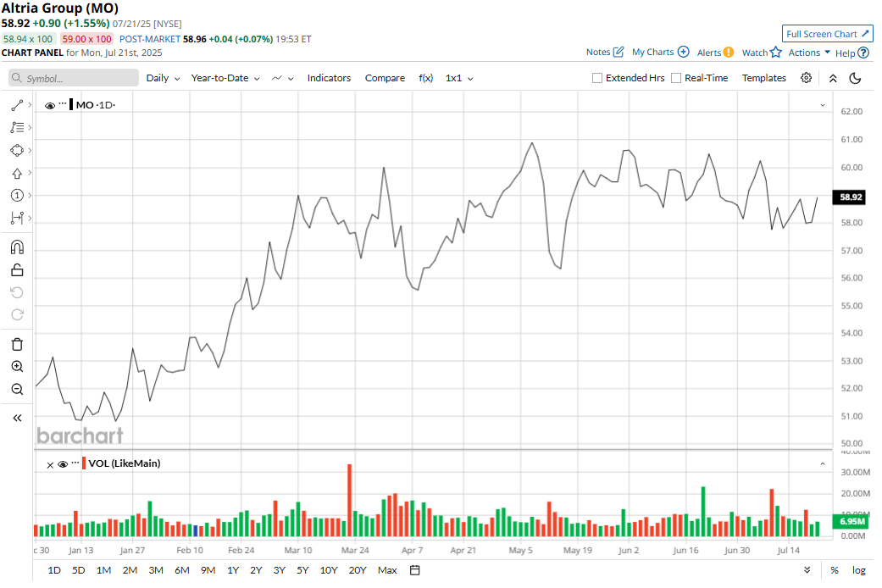Select the 10Y time range
Image resolution: width=882 pixels, height=588 pixels.
[x=329, y=570]
